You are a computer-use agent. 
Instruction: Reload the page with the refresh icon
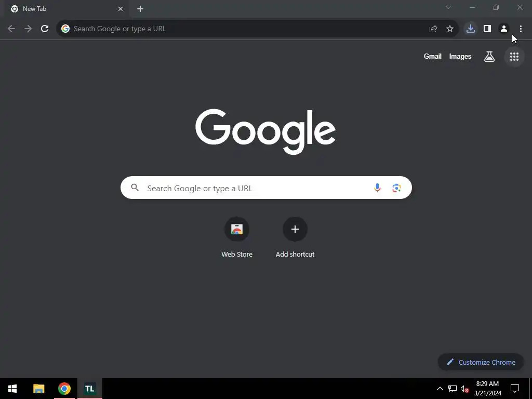point(45,29)
